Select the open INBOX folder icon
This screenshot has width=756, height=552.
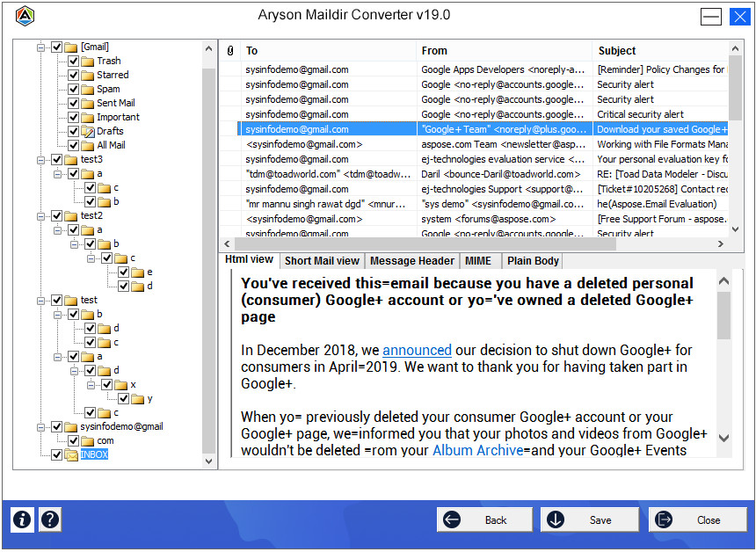point(70,454)
